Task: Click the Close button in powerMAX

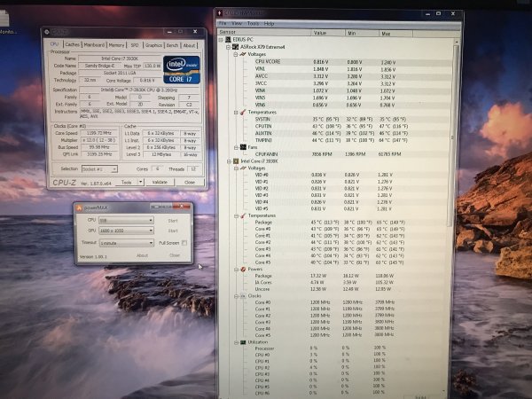Action: coord(175,255)
